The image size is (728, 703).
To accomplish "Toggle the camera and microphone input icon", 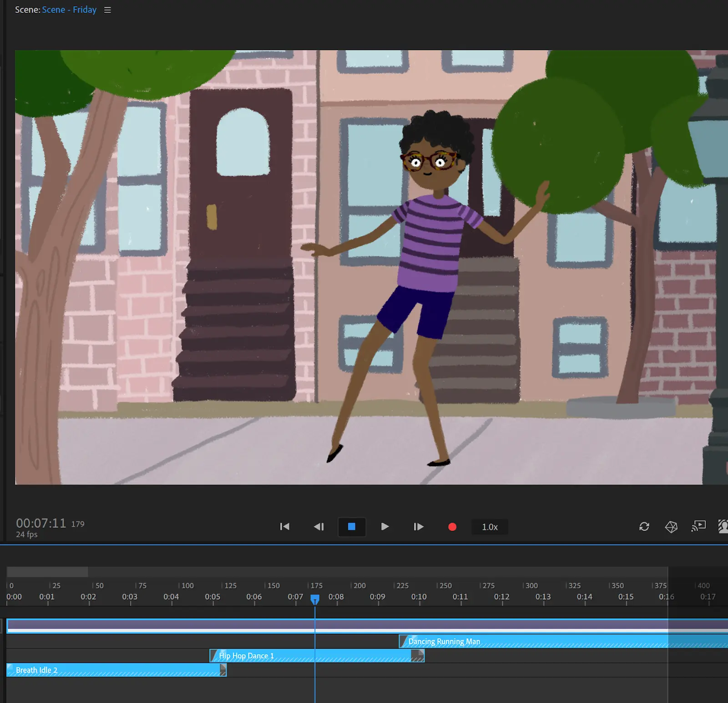I will click(x=723, y=527).
